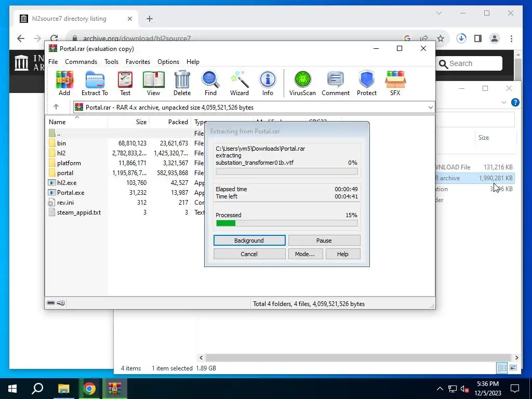532x399 pixels.
Task: Open the Windows Start menu
Action: (12, 389)
